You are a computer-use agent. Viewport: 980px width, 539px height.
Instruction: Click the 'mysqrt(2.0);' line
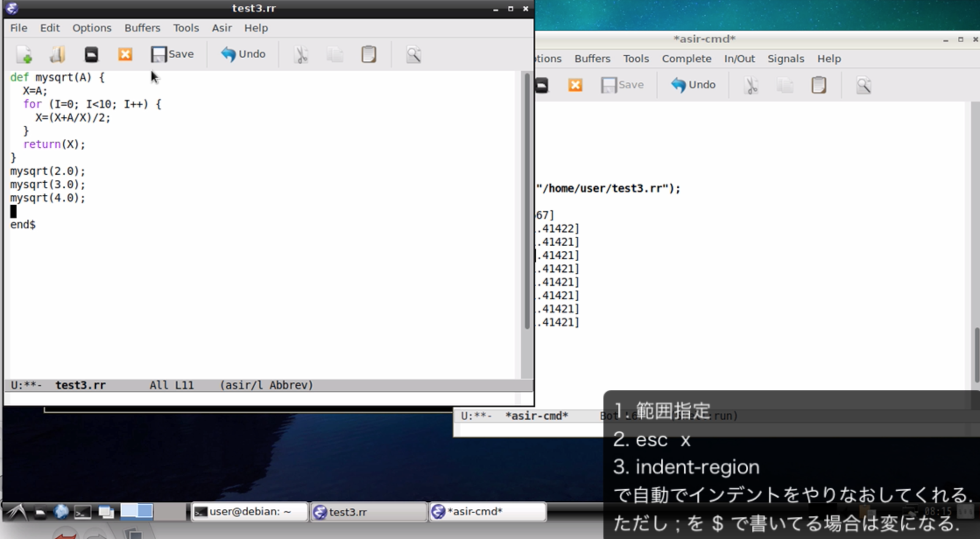pos(48,171)
